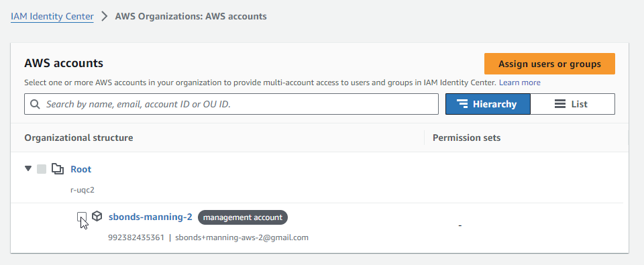Click the AWS Organizations: AWS accounts breadcrumb text
Viewport: 644px width, 265px height.
[x=191, y=16]
